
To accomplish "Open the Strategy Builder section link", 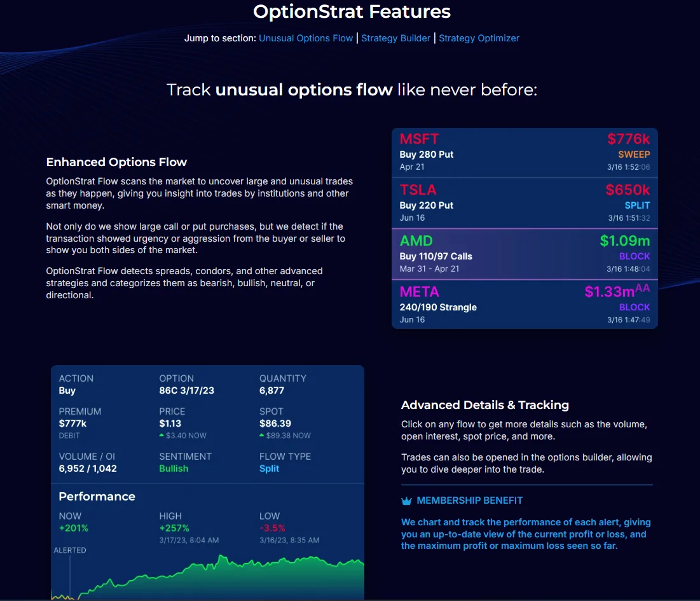I will tap(395, 38).
